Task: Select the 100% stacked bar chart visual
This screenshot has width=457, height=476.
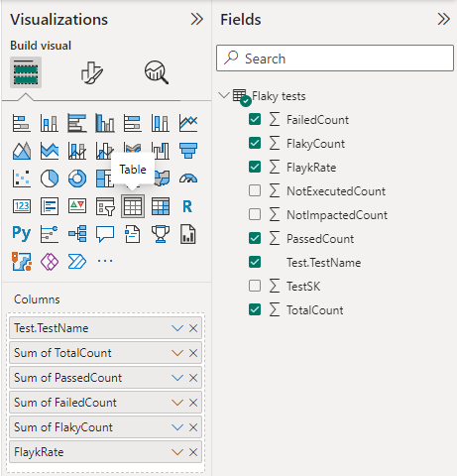Action: 133,123
